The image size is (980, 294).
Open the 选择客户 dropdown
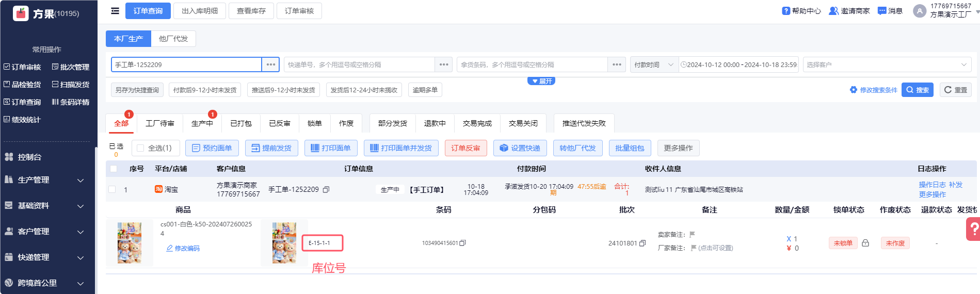887,64
